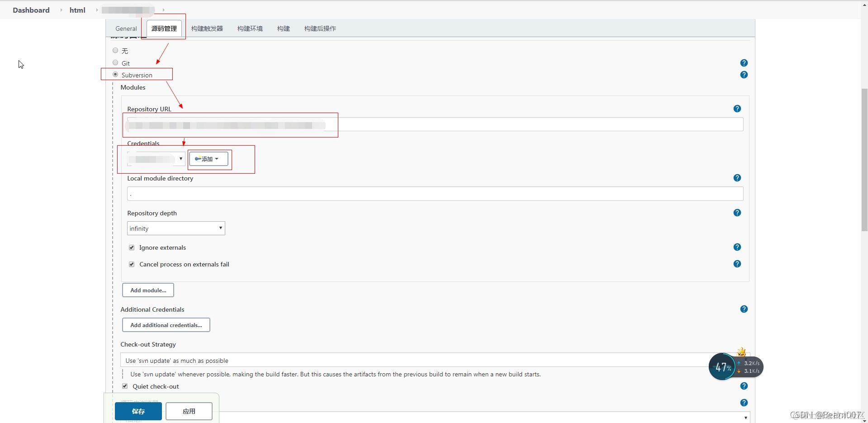Toggle Cancel process on externals fail checkbox
Image resolution: width=868 pixels, height=423 pixels.
[132, 264]
